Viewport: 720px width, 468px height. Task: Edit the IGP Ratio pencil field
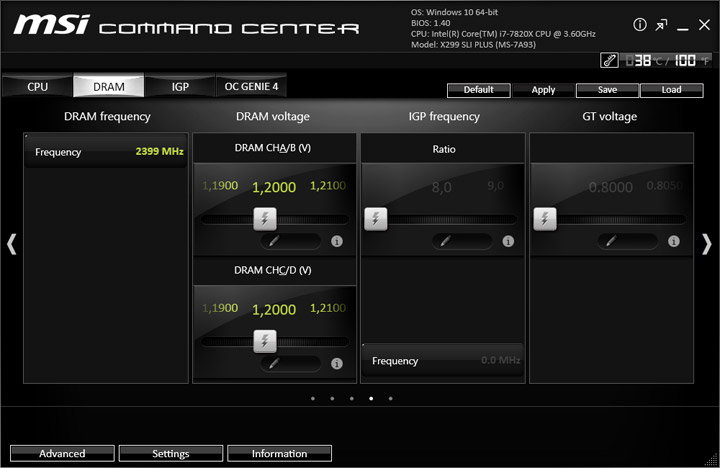[x=462, y=241]
